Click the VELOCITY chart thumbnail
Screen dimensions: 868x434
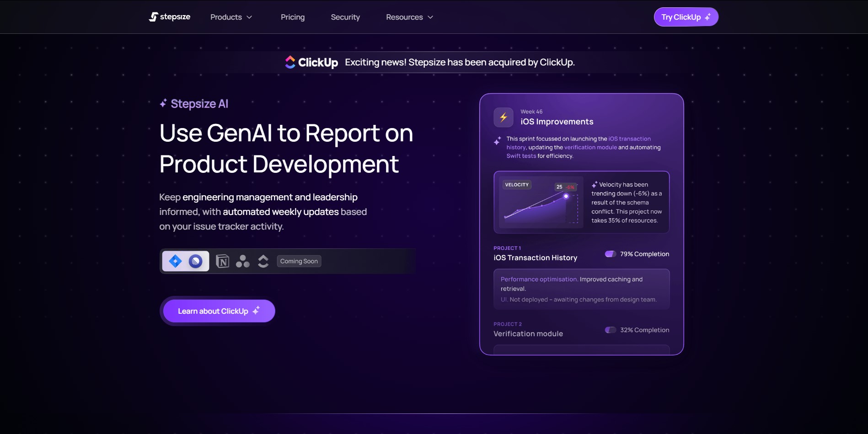(541, 202)
